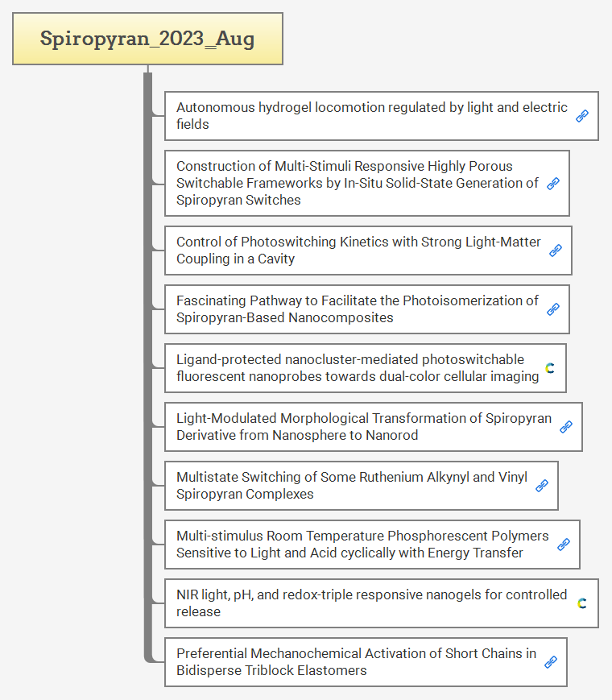612x700 pixels.
Task: Click loading icon on NIR light nanogels node
Action: tap(582, 603)
